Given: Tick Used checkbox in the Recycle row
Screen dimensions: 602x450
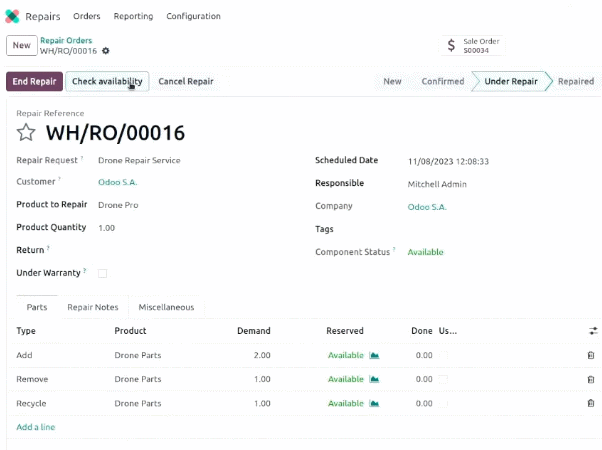Looking at the screenshot, I should click(x=443, y=404).
